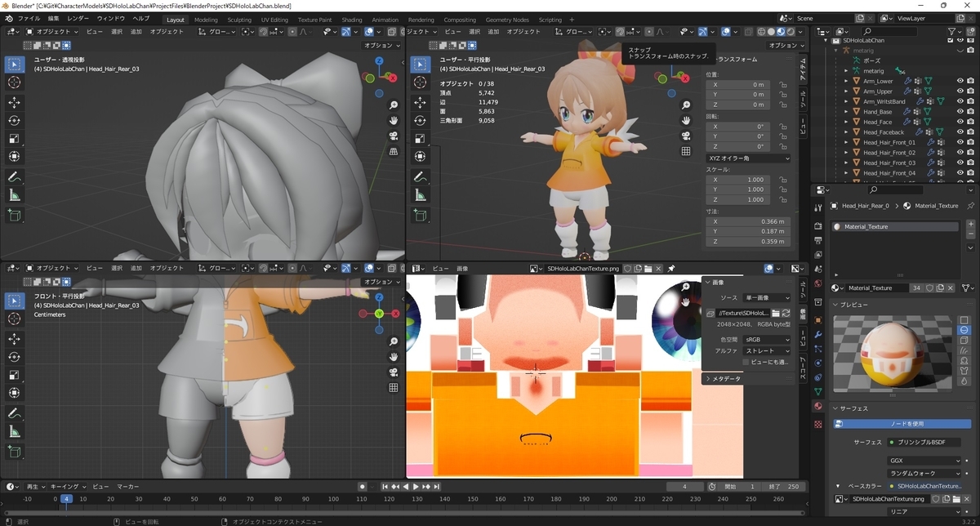Open the ソース '単一画像' dropdown
Screen dimensions: 980x526
767,298
